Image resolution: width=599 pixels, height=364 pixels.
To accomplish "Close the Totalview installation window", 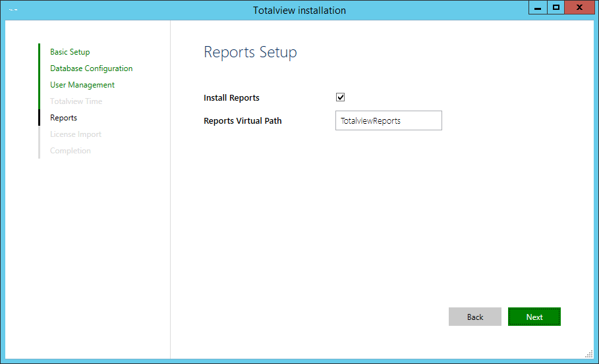I will point(579,8).
